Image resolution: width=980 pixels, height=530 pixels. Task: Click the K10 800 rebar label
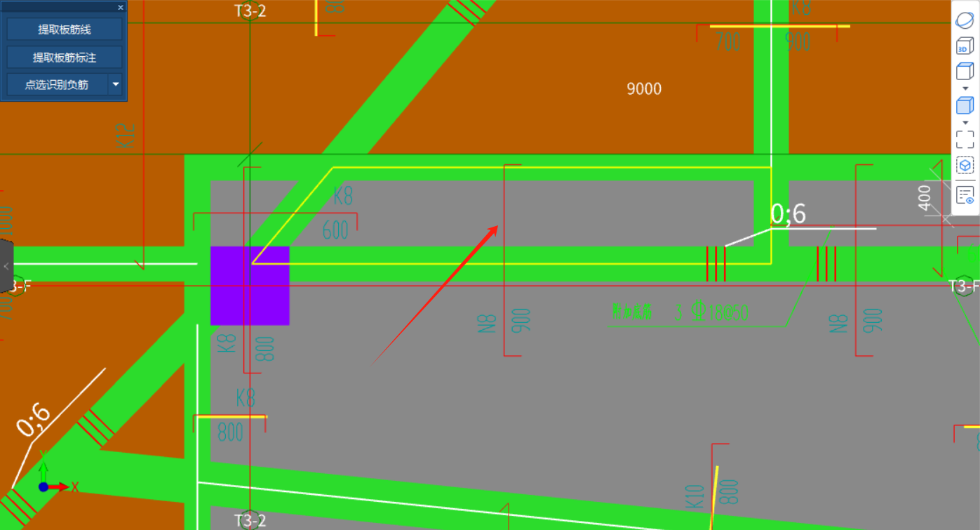[x=712, y=493]
